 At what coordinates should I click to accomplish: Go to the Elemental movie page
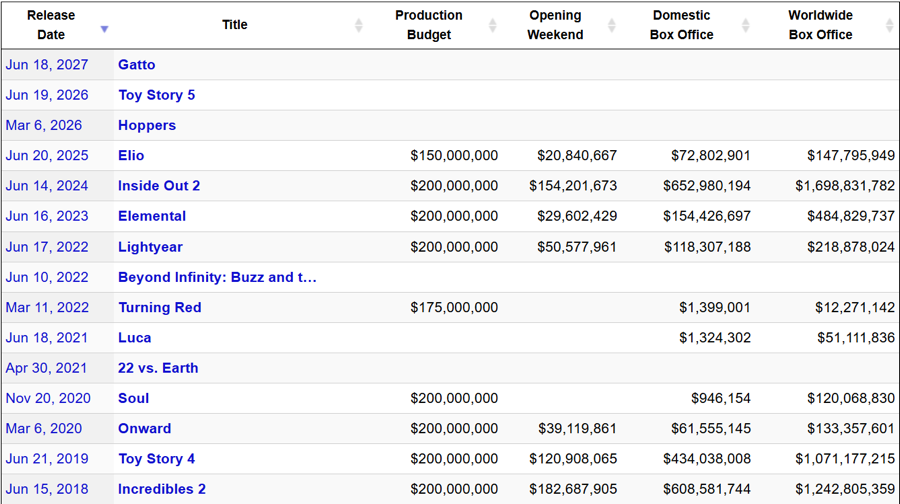[x=152, y=216]
